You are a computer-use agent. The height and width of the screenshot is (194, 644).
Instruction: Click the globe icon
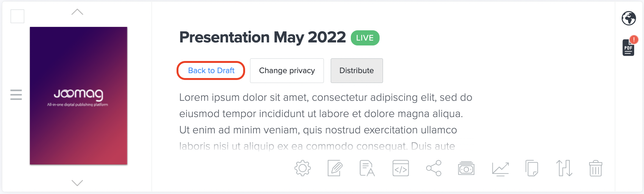(629, 18)
